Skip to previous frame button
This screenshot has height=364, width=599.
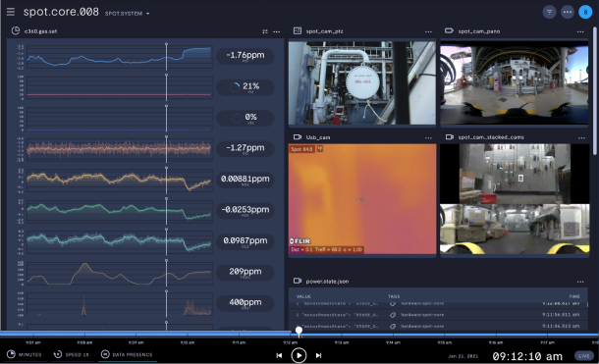click(x=279, y=355)
